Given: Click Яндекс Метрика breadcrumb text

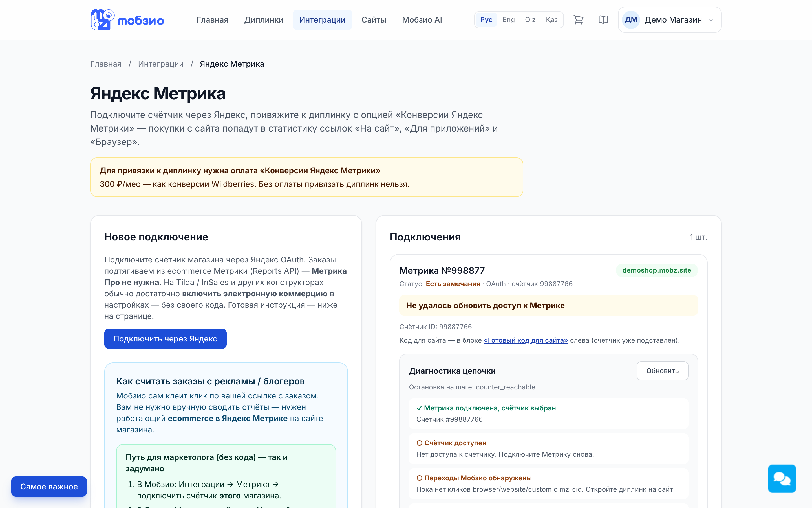Looking at the screenshot, I should (232, 64).
